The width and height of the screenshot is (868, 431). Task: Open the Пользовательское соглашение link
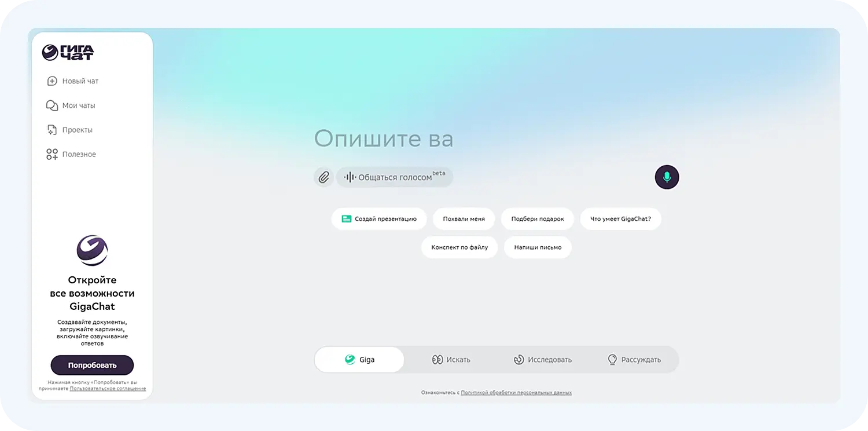click(107, 388)
